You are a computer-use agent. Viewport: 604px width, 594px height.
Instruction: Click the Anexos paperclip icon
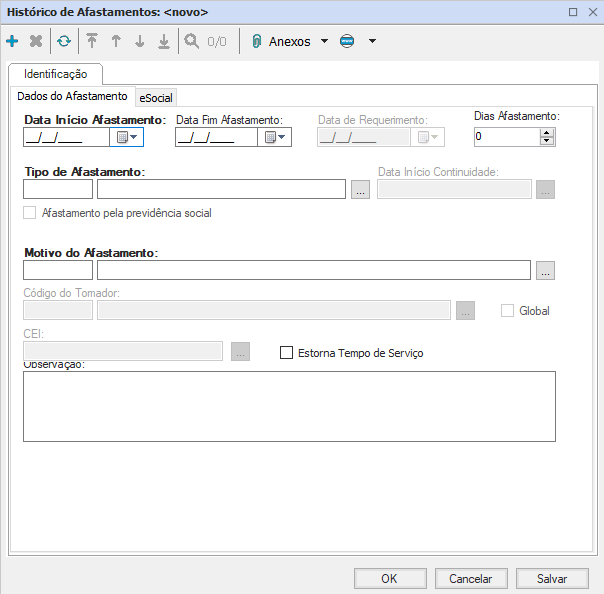(x=256, y=41)
